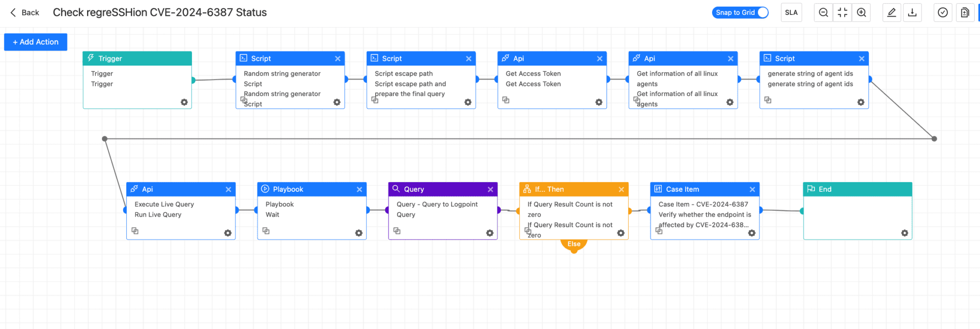The image size is (980, 329).
Task: Zoom in on the playbook canvas
Action: coord(861,12)
